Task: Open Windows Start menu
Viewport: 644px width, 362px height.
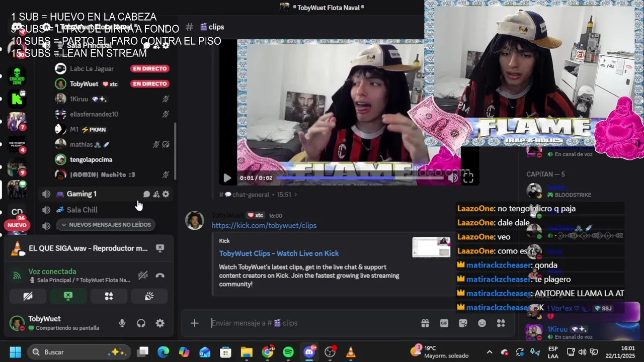Action: 15,352
